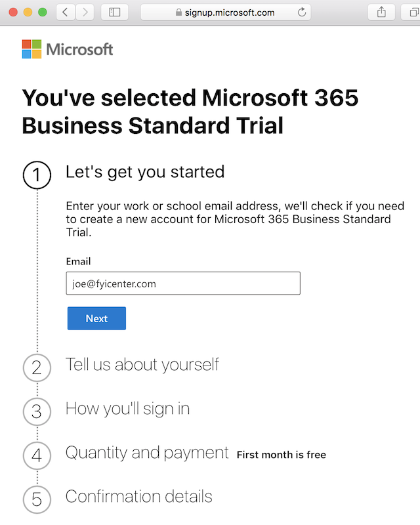Select the Tell us about yourself step label
Image resolution: width=420 pixels, height=525 pixels.
(x=142, y=364)
